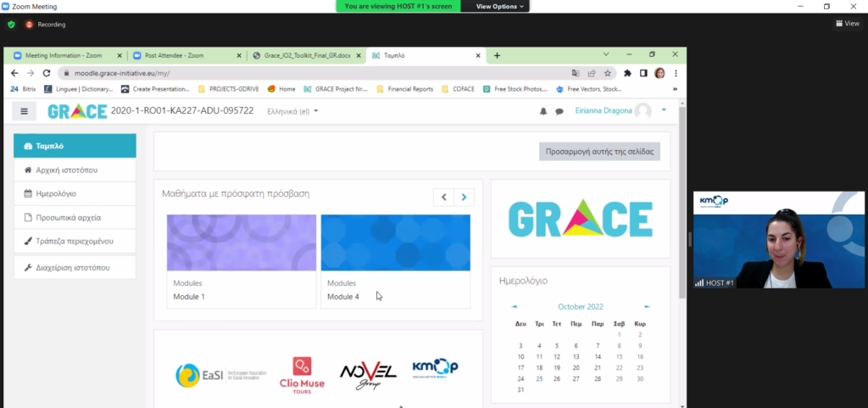Reload the Moodle page
The height and width of the screenshot is (408, 868).
tap(47, 73)
